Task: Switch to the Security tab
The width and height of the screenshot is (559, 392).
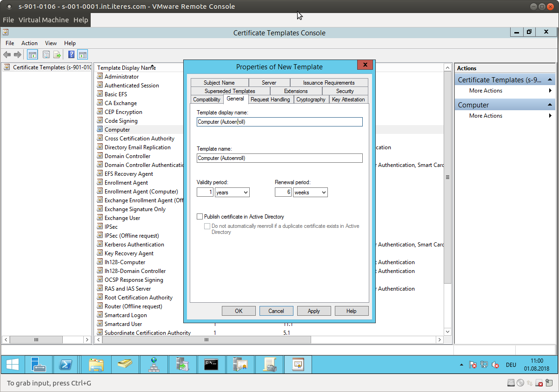Action: pyautogui.click(x=345, y=91)
